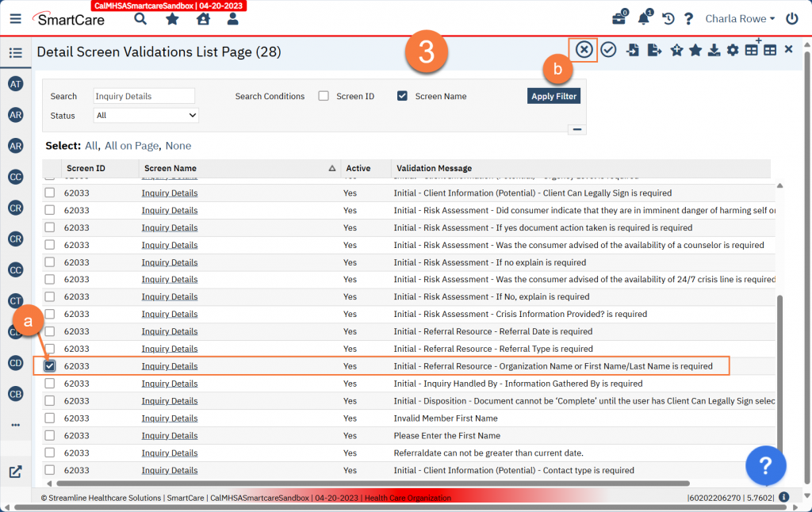Screen dimensions: 812x512
Task: Open the settings gear icon in toolbar
Action: 733,51
